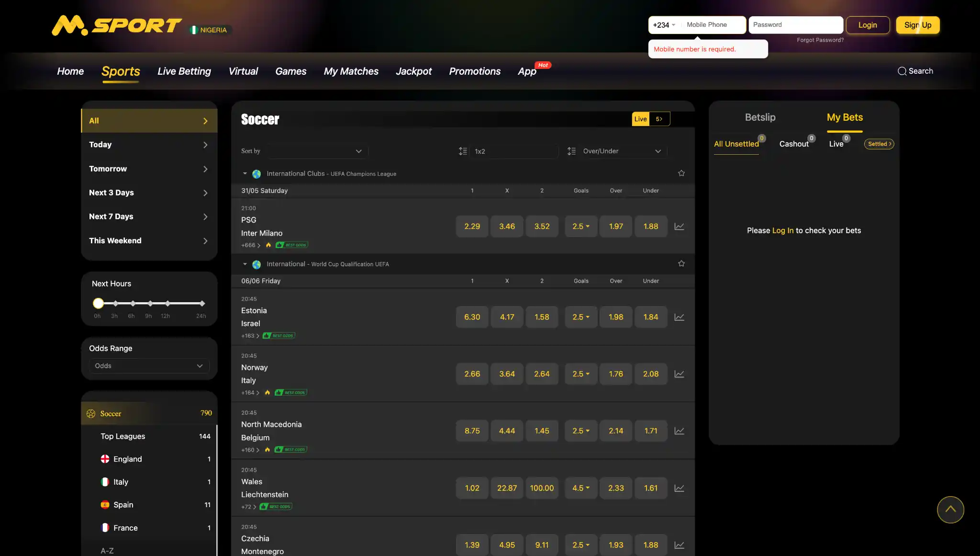This screenshot has height=556, width=980.
Task: Click the scroll-to-top arrow button
Action: point(950,510)
